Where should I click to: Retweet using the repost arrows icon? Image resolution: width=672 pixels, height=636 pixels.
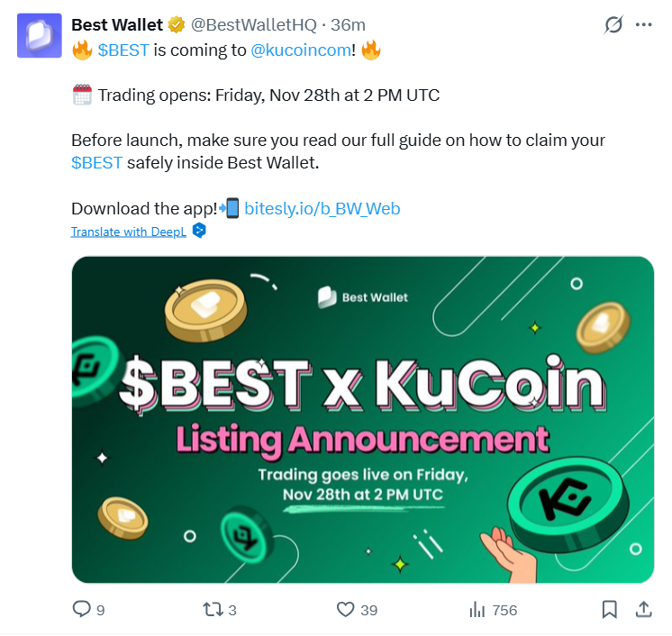[x=213, y=609]
